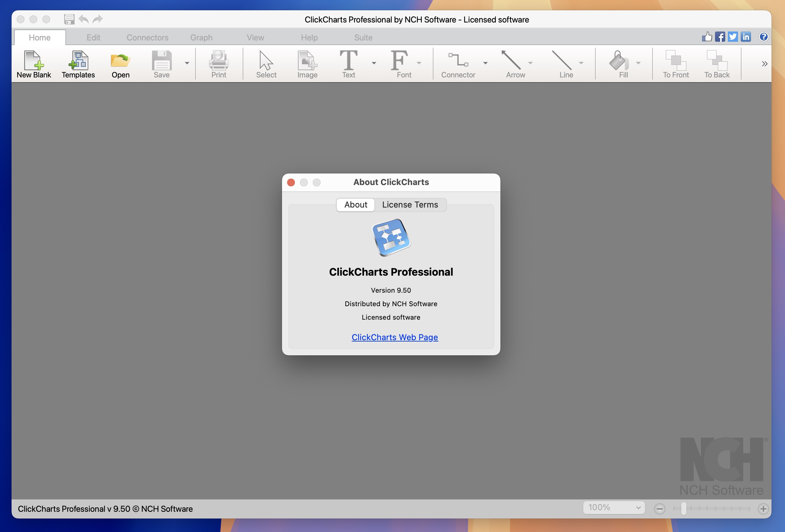Open the ClickCharts Web Page link
Image resolution: width=785 pixels, height=532 pixels.
(394, 337)
